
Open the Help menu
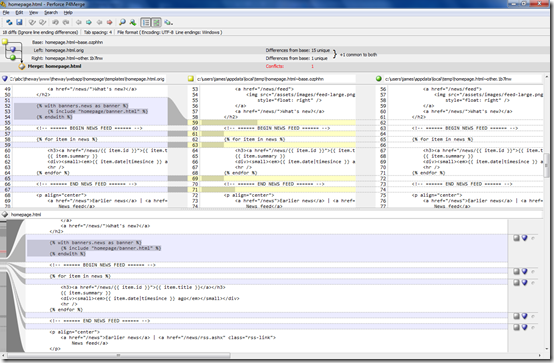(x=68, y=12)
